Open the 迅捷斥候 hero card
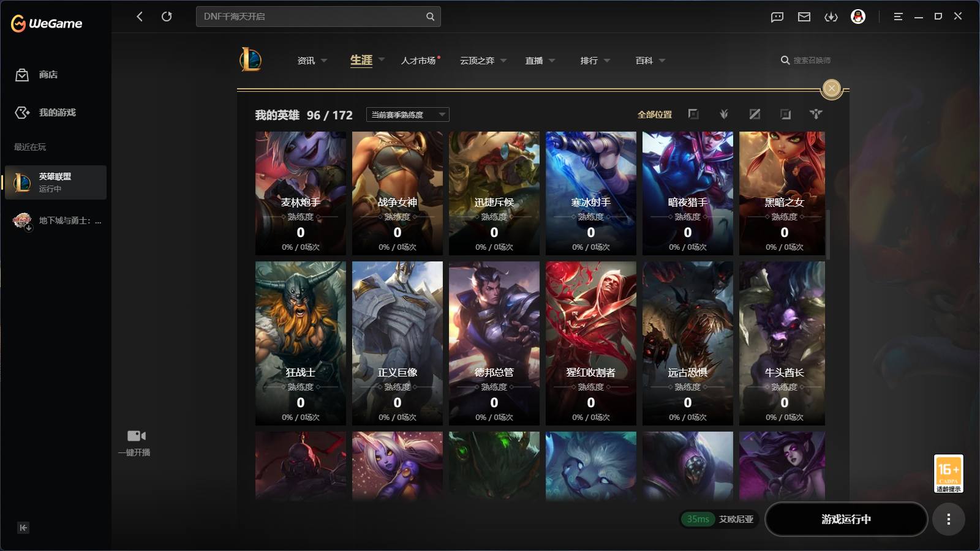980x551 pixels. (494, 193)
